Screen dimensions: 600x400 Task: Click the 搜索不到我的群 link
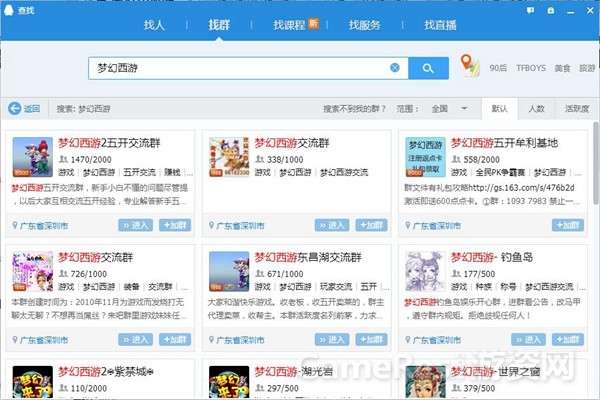(354, 109)
